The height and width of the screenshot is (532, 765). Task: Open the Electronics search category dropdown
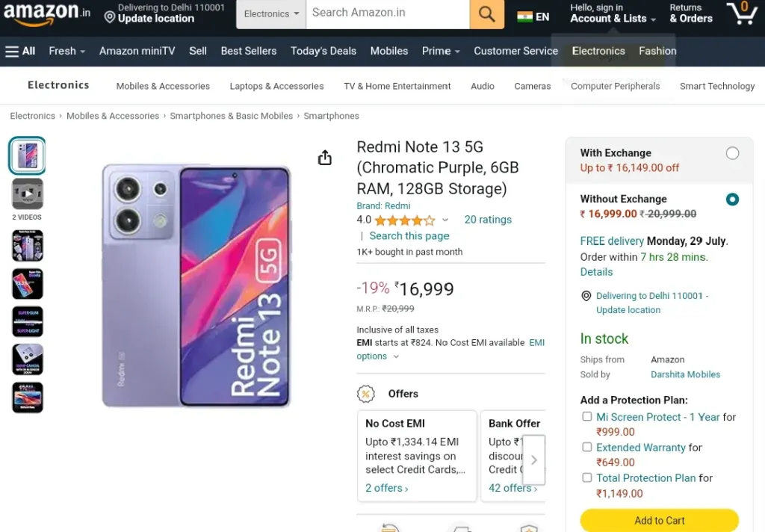[271, 13]
